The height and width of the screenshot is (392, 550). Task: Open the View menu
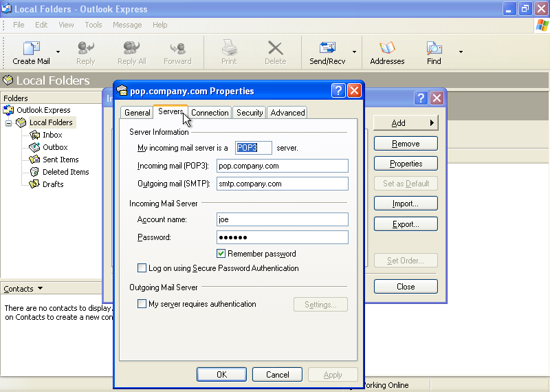[x=66, y=25]
